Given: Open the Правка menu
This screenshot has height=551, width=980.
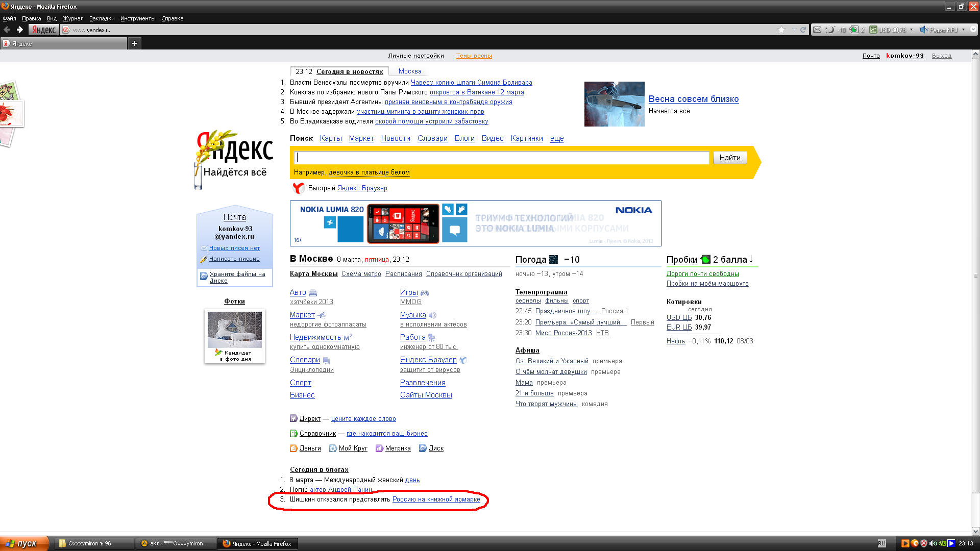Looking at the screenshot, I should [31, 18].
